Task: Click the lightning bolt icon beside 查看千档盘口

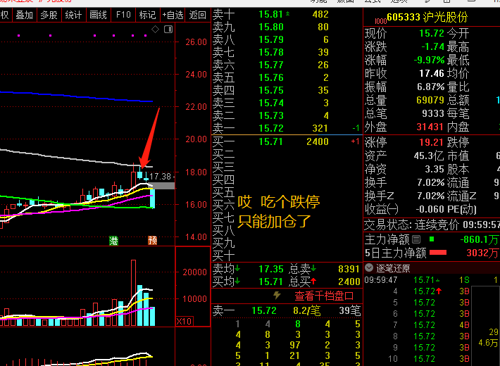Action: [x=277, y=295]
